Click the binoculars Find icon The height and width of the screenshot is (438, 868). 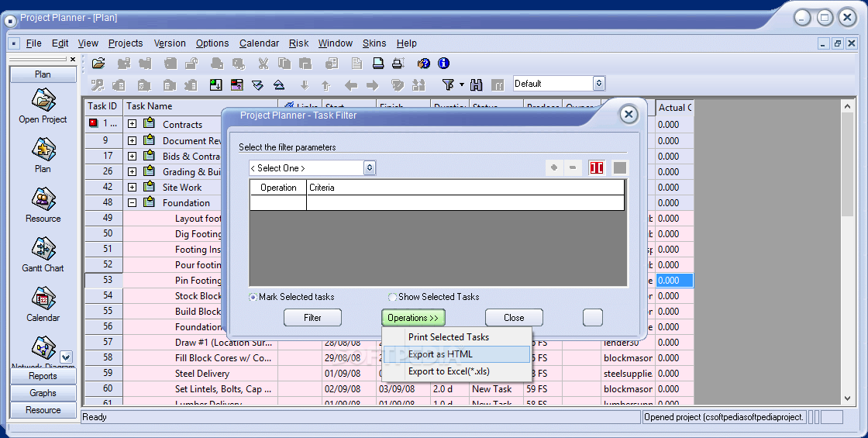[476, 84]
